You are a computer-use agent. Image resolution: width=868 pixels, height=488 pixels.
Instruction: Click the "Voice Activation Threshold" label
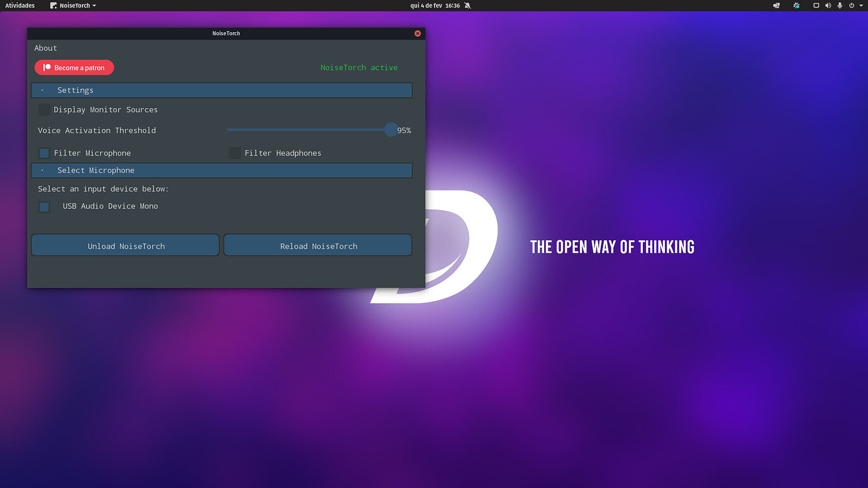pyautogui.click(x=97, y=131)
